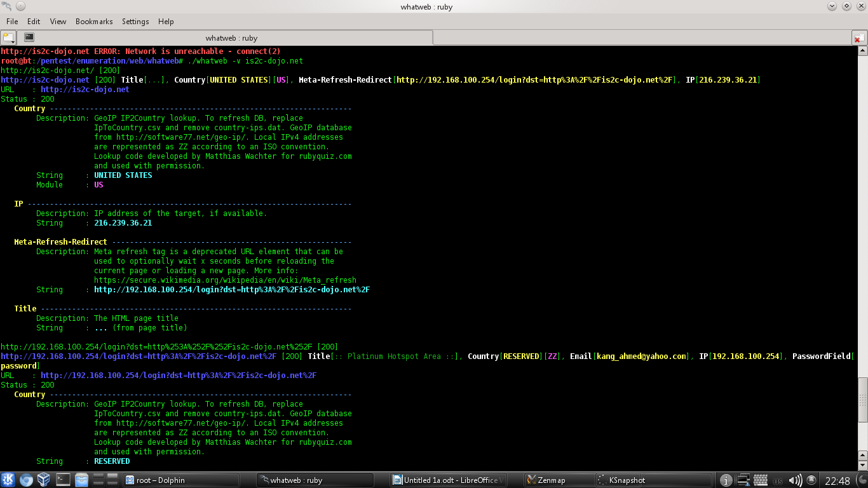Click the terminal scrollbar down arrow
868x488 pixels.
[x=862, y=466]
